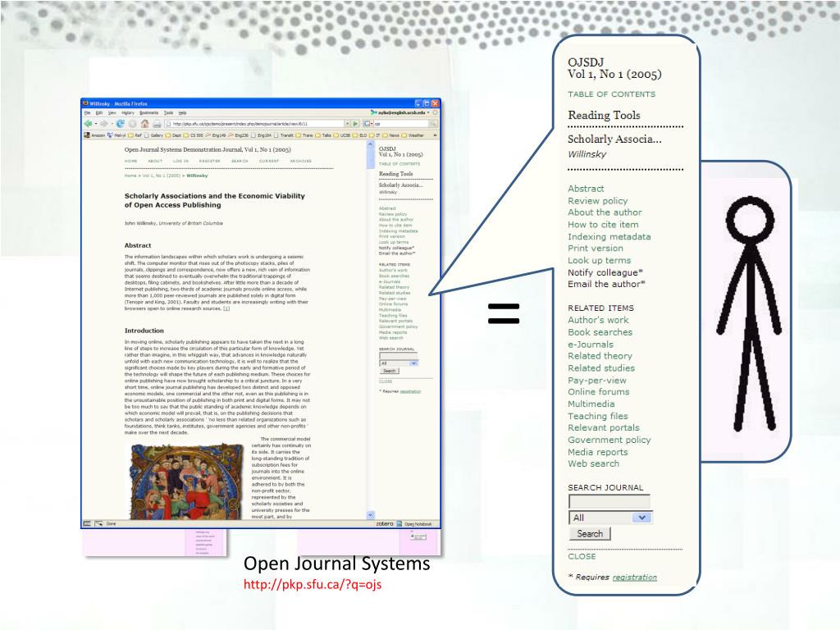This screenshot has width=840, height=630.
Task: Click the Search button in enlarged panel
Action: pos(589,534)
